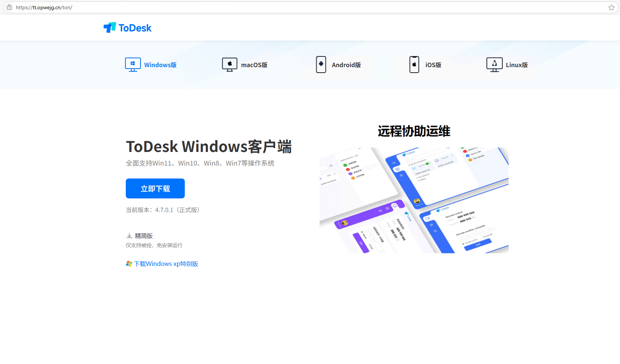Click the site info lock icon
The width and height of the screenshot is (620, 364).
[x=9, y=7]
